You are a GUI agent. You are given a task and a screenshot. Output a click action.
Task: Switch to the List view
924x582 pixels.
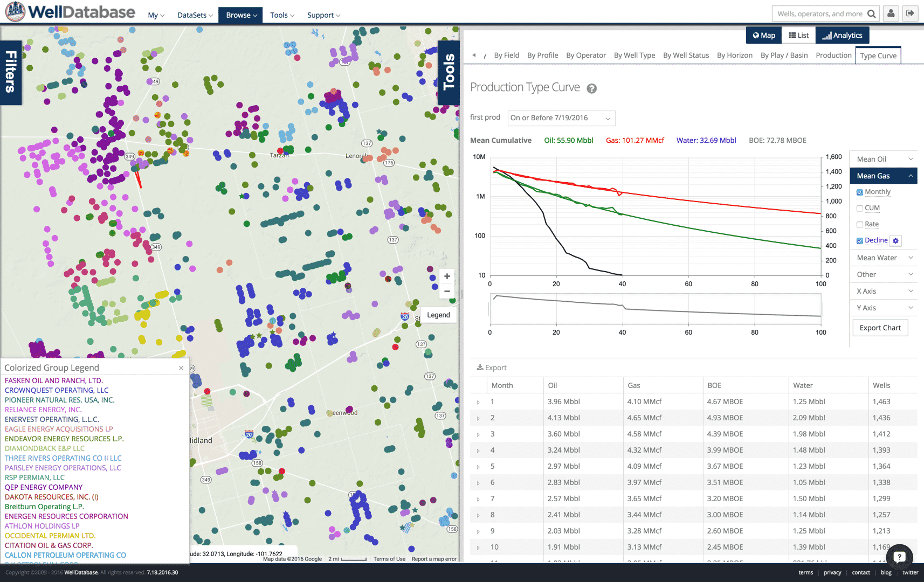click(798, 36)
